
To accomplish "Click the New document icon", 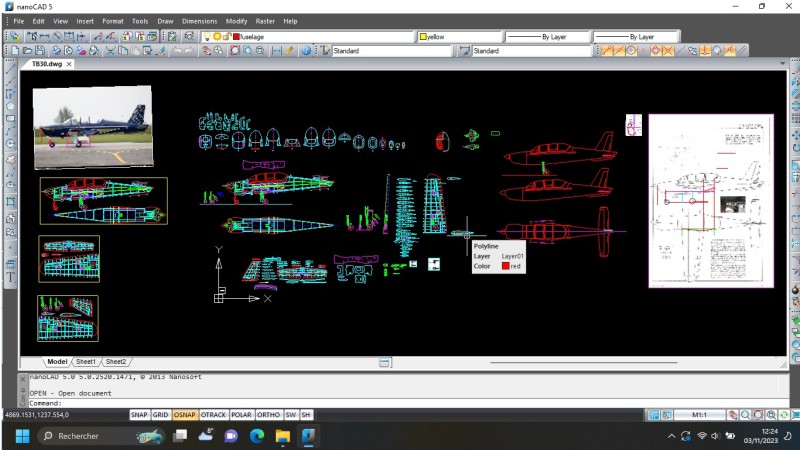I will point(15,50).
